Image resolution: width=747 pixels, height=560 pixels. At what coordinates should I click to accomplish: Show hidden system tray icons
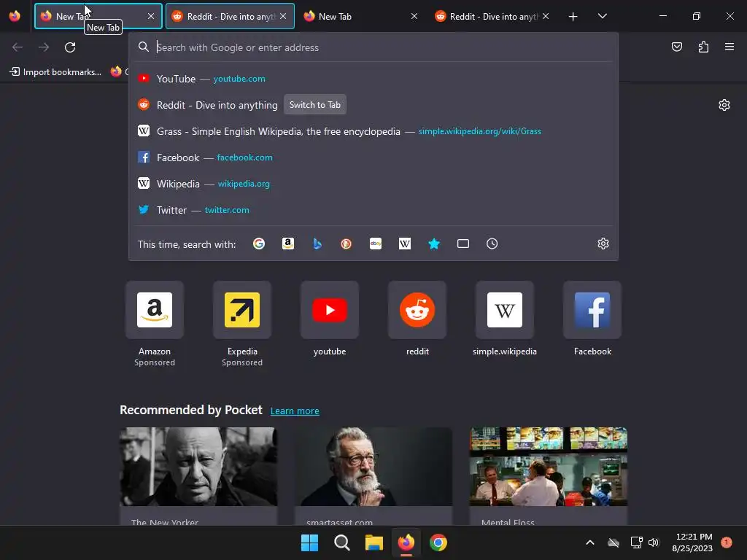click(589, 542)
